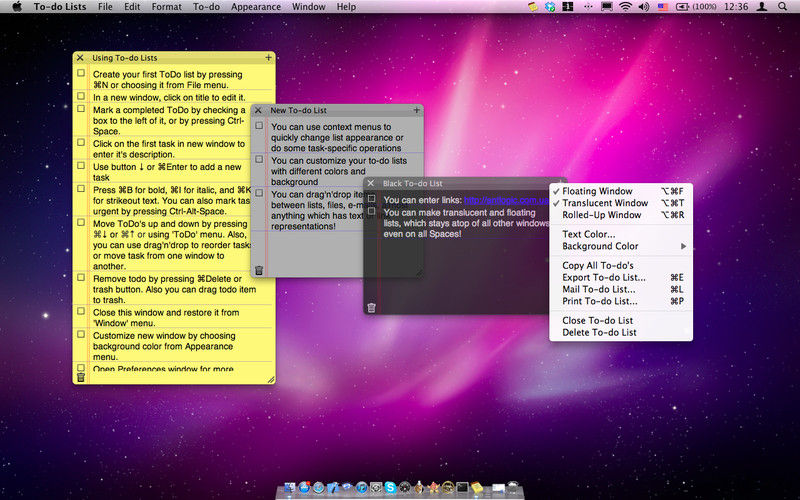This screenshot has width=800, height=500.
Task: Open Terminal from the Dock
Action: click(462, 487)
